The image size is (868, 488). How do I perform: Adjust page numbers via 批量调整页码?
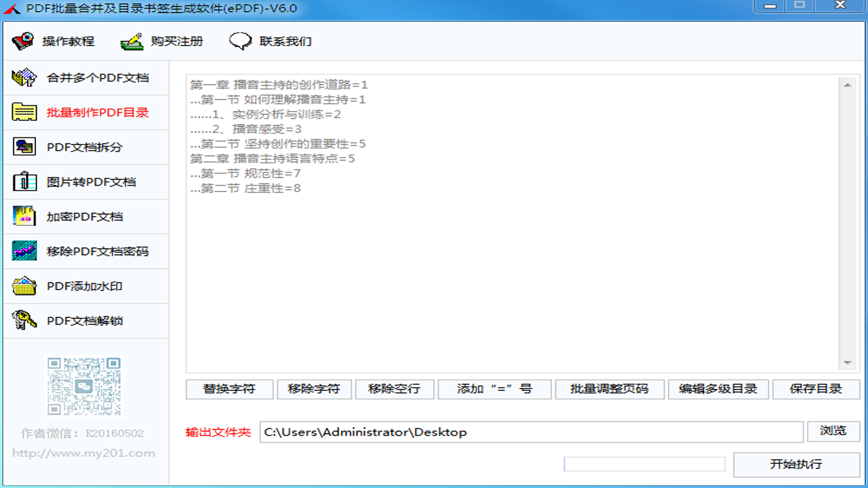pyautogui.click(x=610, y=389)
